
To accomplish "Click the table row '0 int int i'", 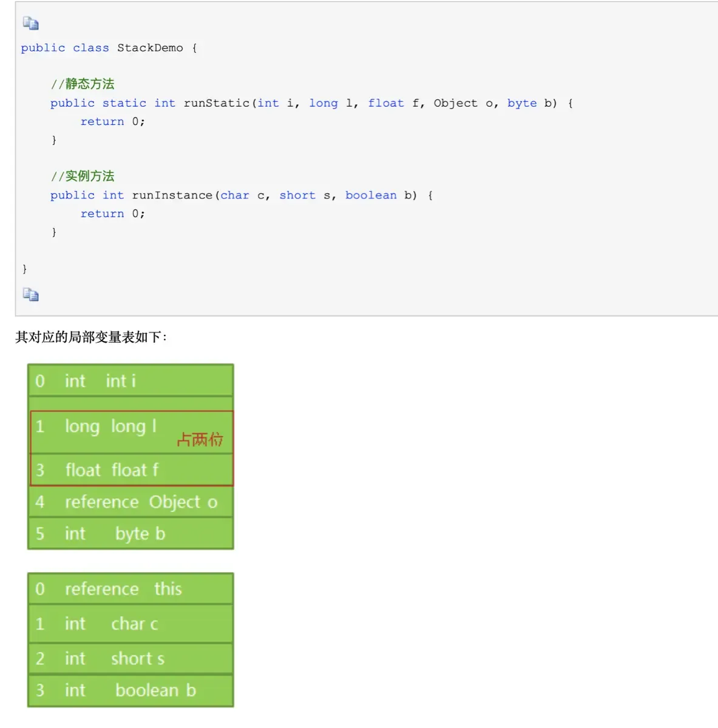I will [x=130, y=381].
